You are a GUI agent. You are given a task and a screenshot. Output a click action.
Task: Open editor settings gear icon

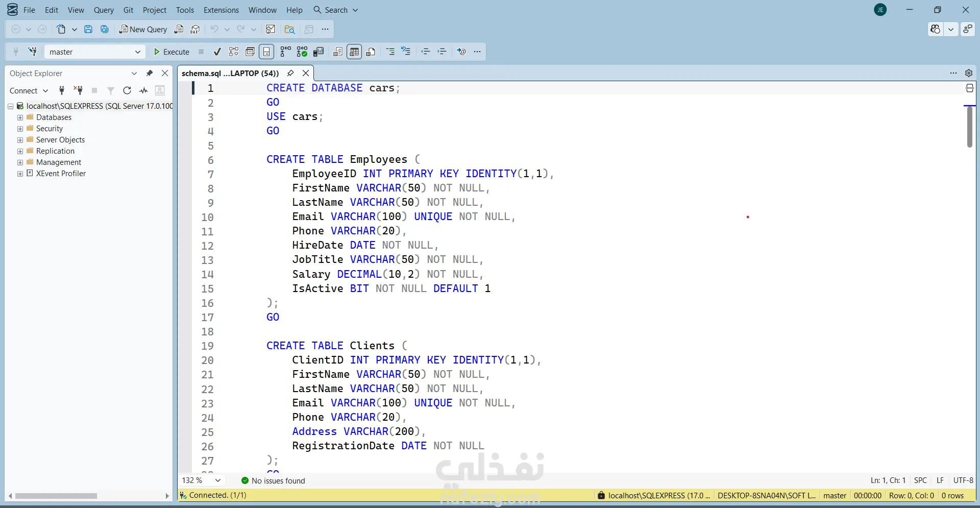[969, 73]
